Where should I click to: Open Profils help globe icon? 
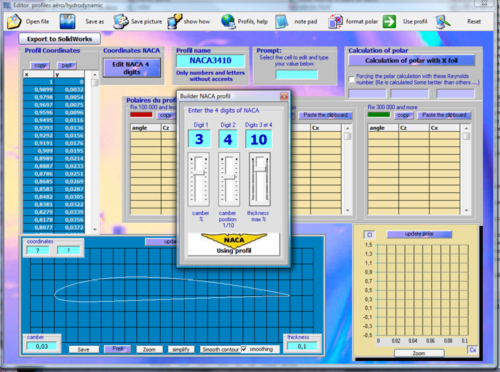click(228, 22)
